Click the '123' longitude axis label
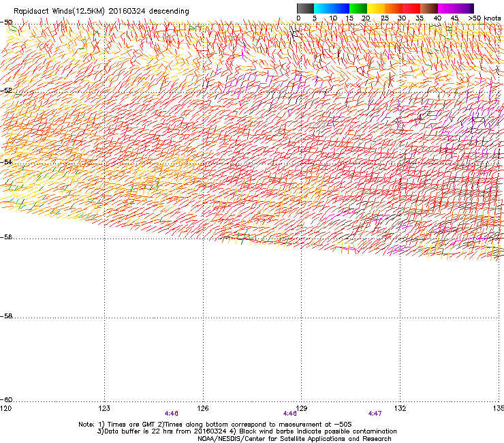 coord(104,408)
